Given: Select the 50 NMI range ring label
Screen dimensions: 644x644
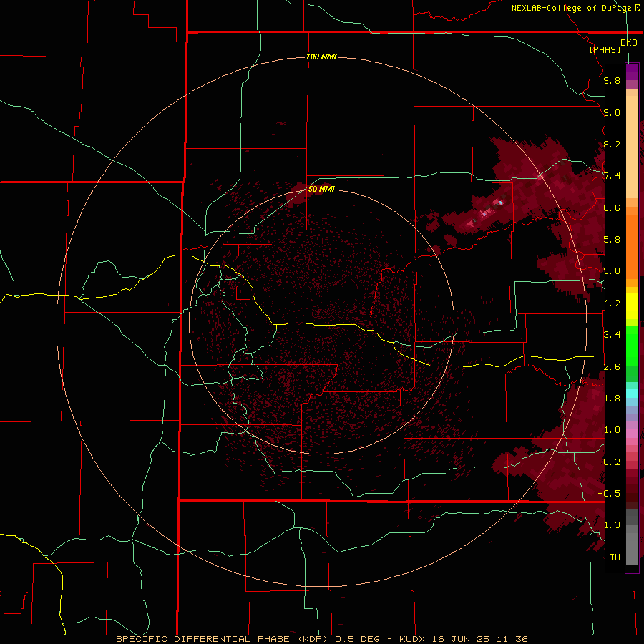Looking at the screenshot, I should point(321,189).
